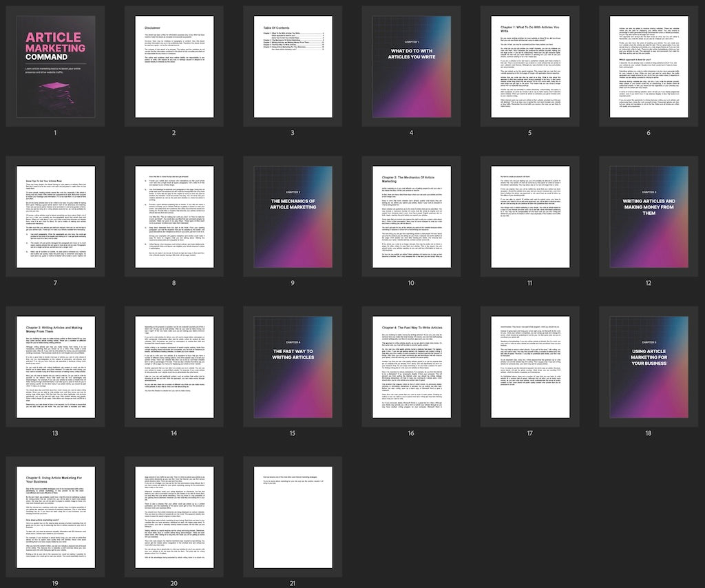Select the Disclaimer page thumbnail

click(x=173, y=65)
